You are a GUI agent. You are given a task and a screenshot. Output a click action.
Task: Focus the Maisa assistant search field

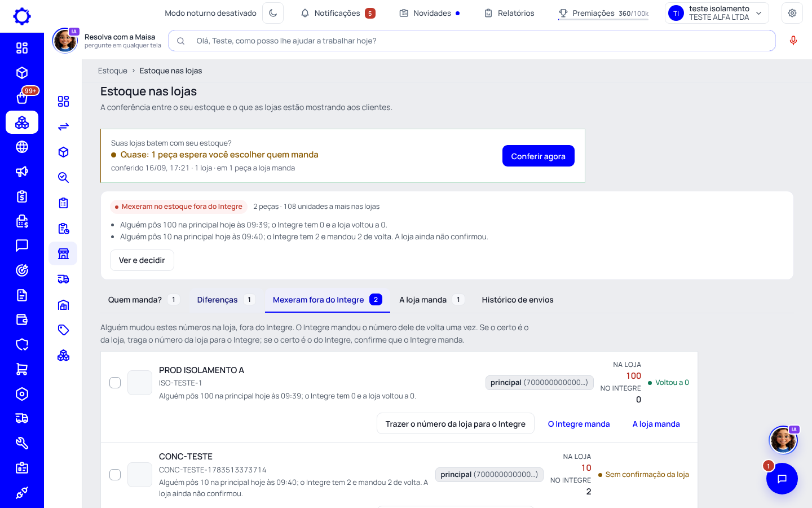[472, 41]
